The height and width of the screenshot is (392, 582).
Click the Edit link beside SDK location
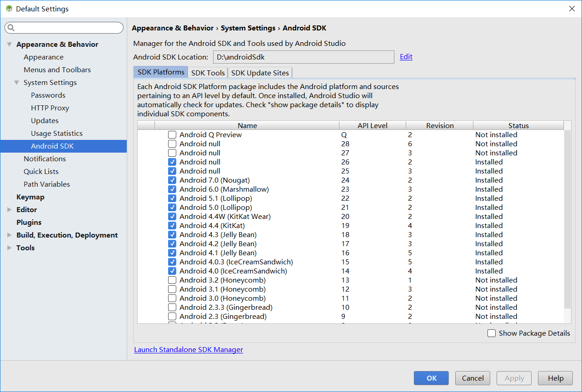(406, 56)
